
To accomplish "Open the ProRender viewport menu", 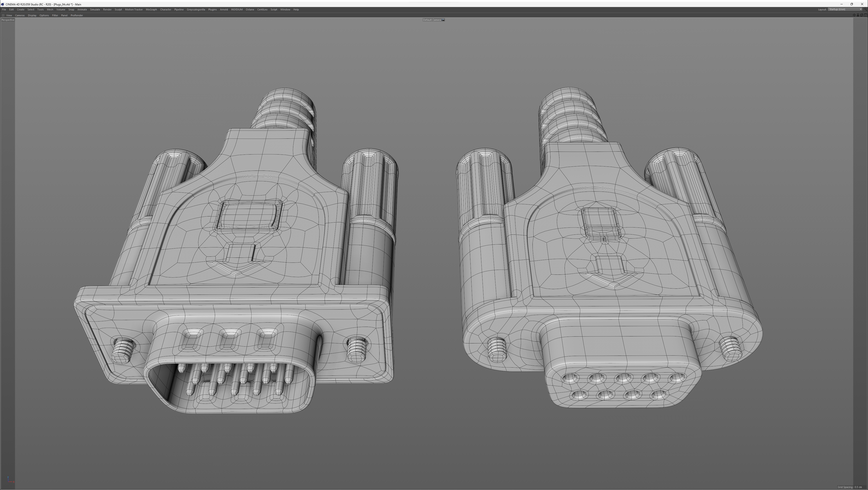I will (76, 16).
